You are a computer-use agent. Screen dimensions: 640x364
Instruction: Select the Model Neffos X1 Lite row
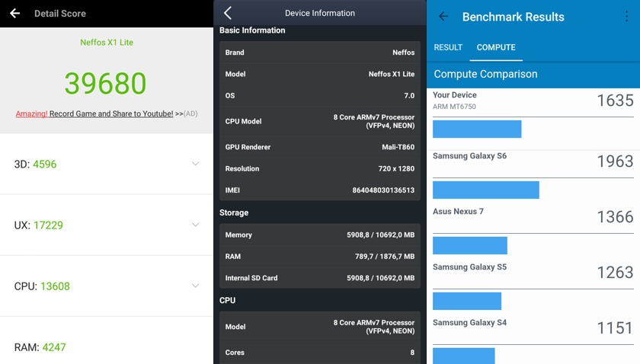click(x=320, y=74)
